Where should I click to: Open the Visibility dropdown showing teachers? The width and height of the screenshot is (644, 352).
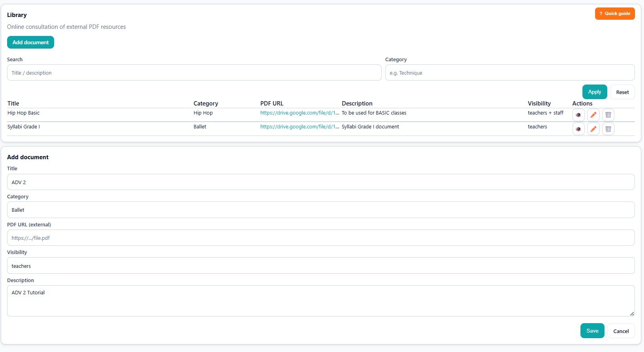click(x=321, y=266)
